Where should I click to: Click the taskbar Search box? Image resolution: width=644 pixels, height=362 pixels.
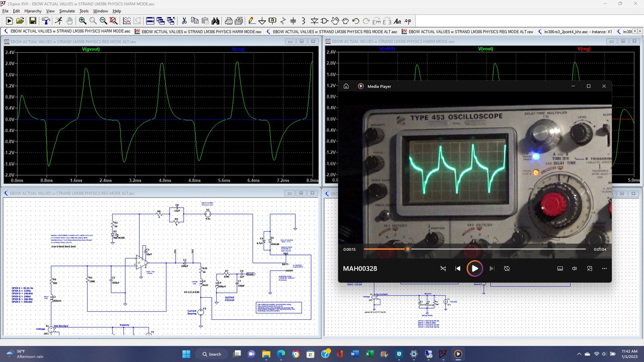point(212,354)
